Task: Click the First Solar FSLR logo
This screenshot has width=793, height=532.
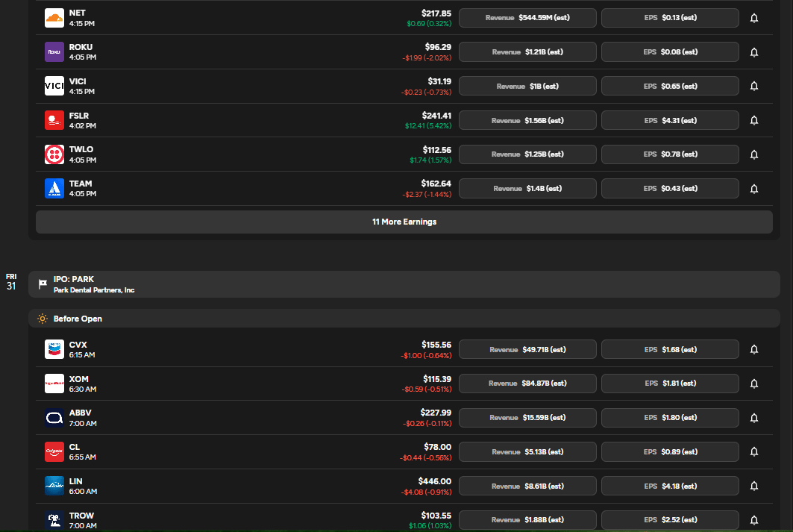Action: [54, 120]
